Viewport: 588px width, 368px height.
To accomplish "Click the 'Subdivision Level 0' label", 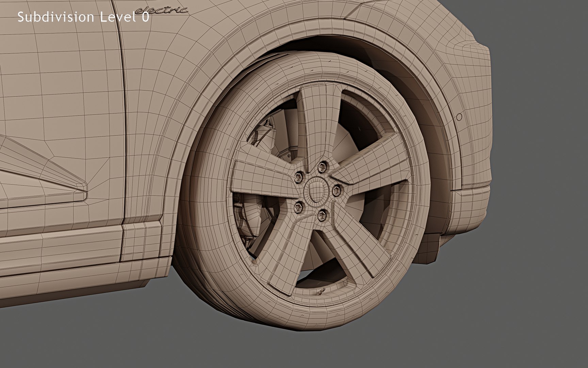I will point(83,17).
